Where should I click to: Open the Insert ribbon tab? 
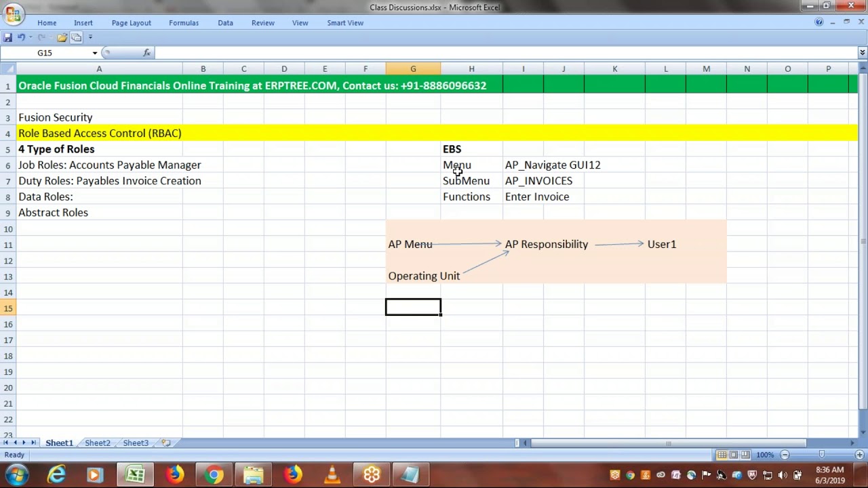coord(83,23)
